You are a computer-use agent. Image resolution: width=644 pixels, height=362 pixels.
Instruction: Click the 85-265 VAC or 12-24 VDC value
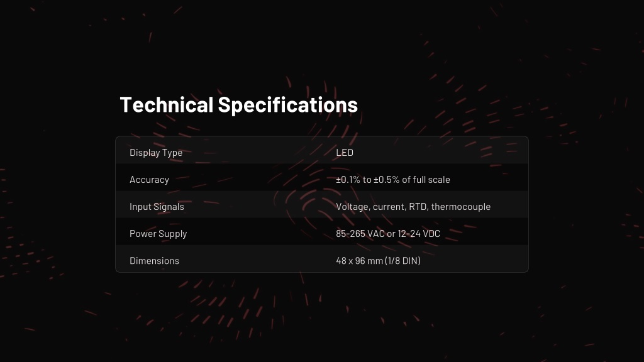click(x=388, y=234)
